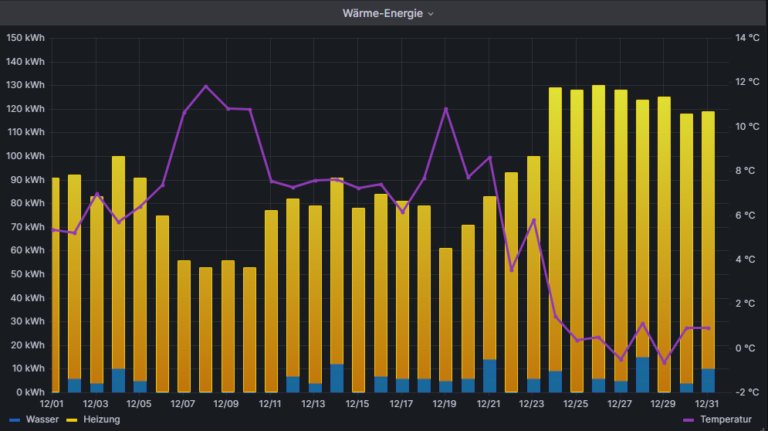
Task: Toggle the Heizung series in legend
Action: click(101, 419)
